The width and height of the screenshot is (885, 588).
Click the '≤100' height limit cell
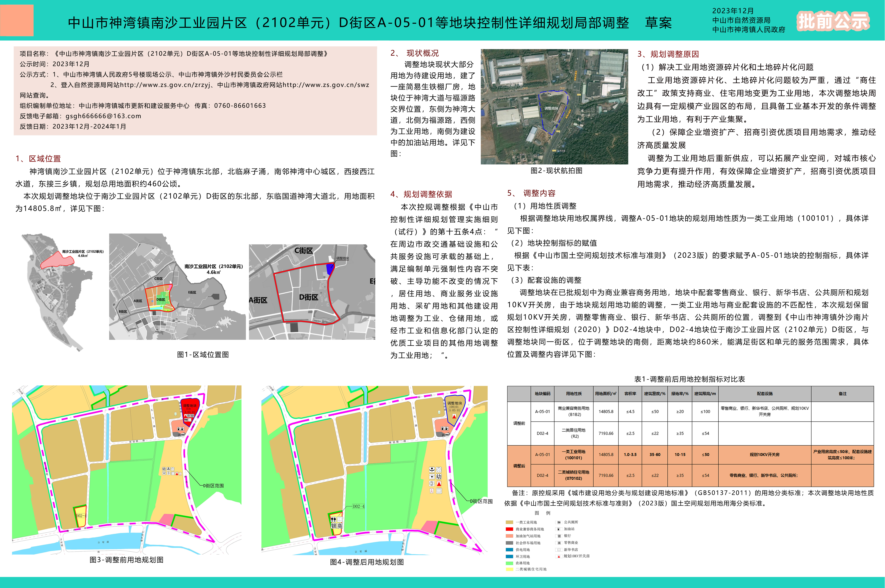tap(705, 412)
